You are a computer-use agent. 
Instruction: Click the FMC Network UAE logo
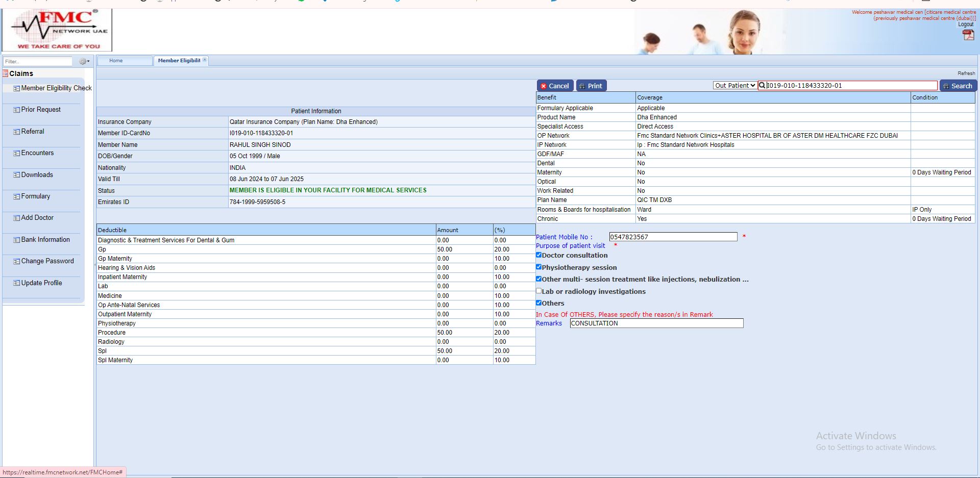coord(57,30)
